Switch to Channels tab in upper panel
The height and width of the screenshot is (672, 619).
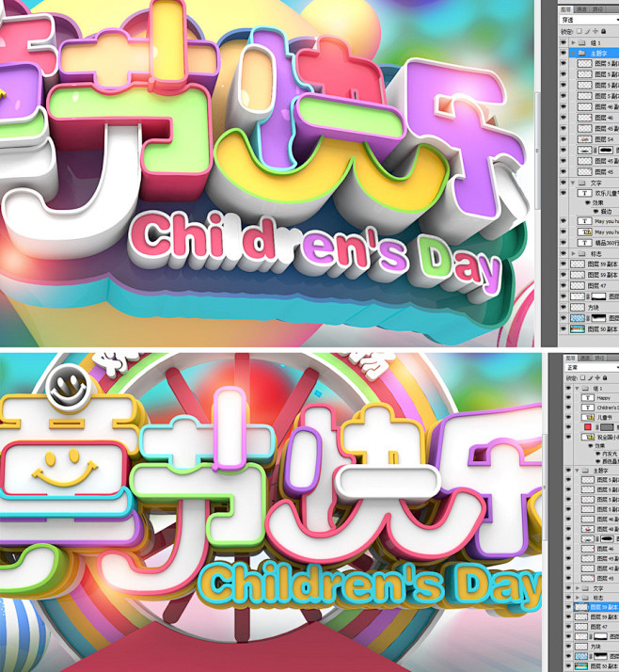[583, 9]
